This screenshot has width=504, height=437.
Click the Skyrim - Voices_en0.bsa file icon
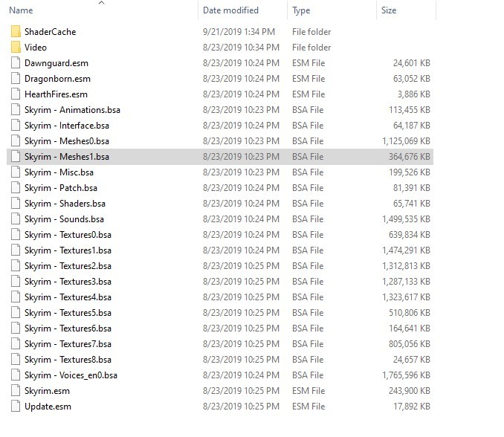(x=16, y=375)
